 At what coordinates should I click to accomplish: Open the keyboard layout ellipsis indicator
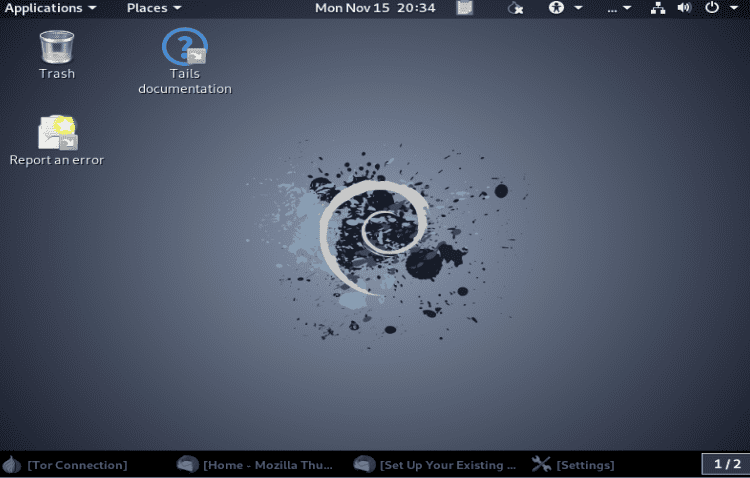coord(612,9)
